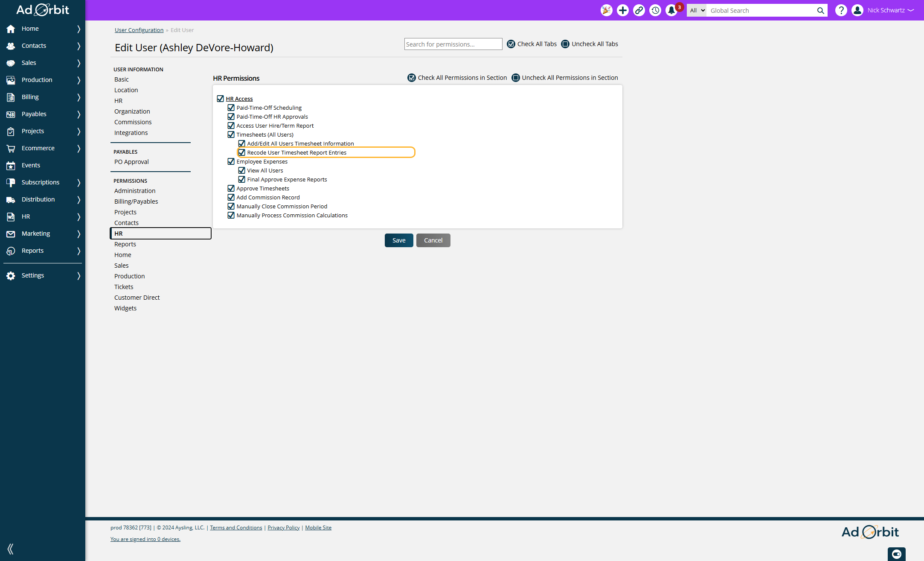Screen dimensions: 924x561
Task: Click the Ad Orbit logo in sidebar
Action: (x=43, y=10)
